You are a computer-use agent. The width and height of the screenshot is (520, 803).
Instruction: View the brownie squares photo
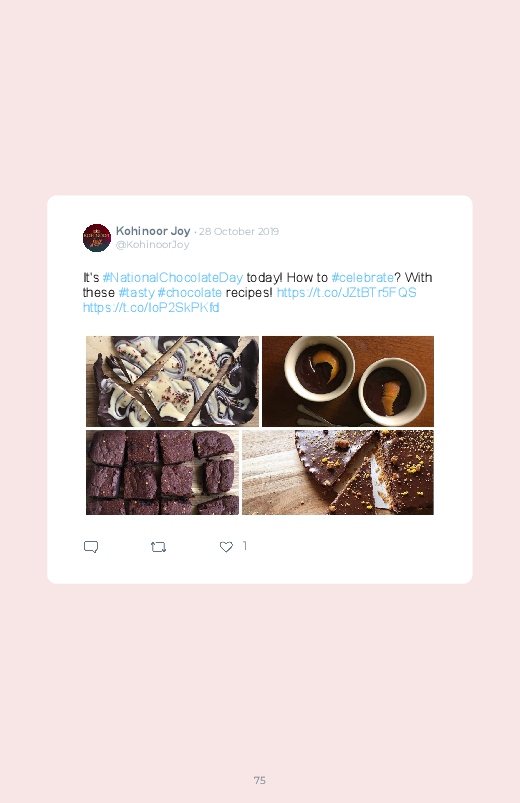[162, 472]
